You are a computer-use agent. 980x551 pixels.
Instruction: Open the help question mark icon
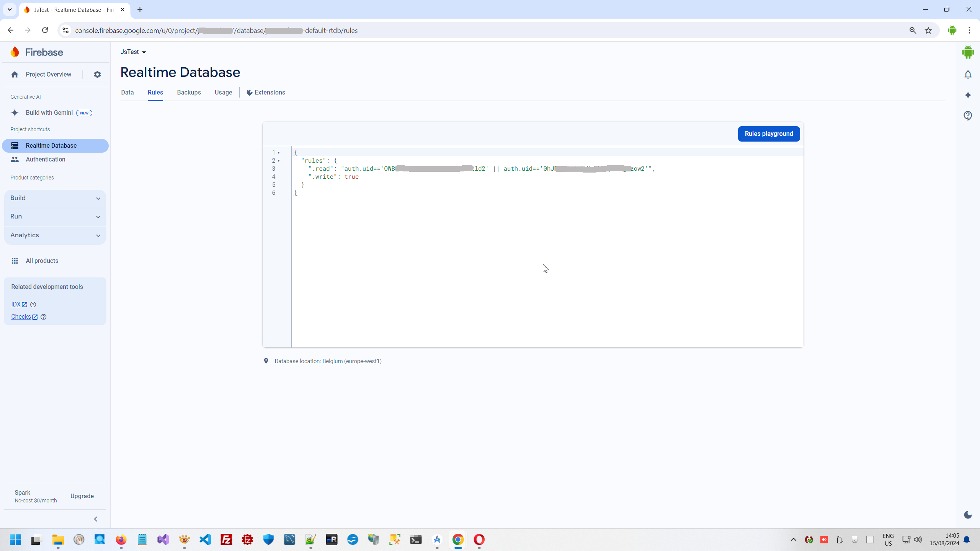pyautogui.click(x=968, y=116)
